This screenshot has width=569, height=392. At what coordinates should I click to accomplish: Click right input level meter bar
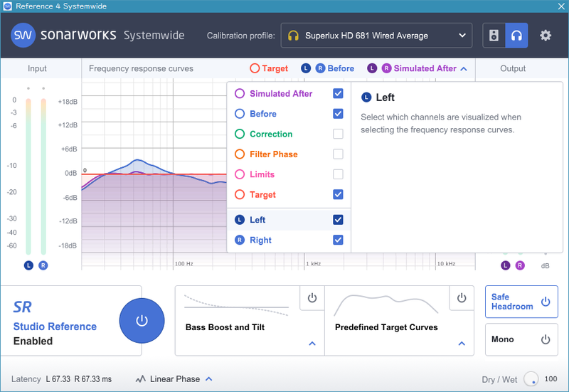[43, 176]
